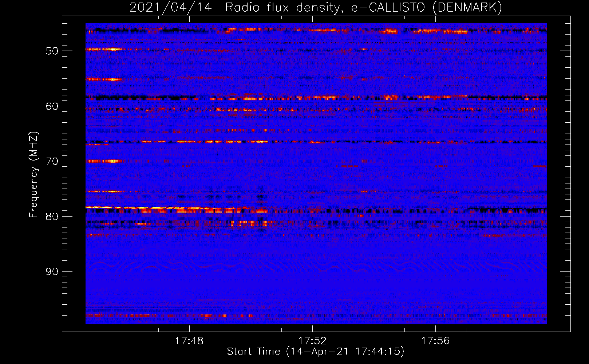The image size is (589, 364).
Task: Click the "Start Time (14-Apr-21 17:44:15)" label
Action: [316, 352]
